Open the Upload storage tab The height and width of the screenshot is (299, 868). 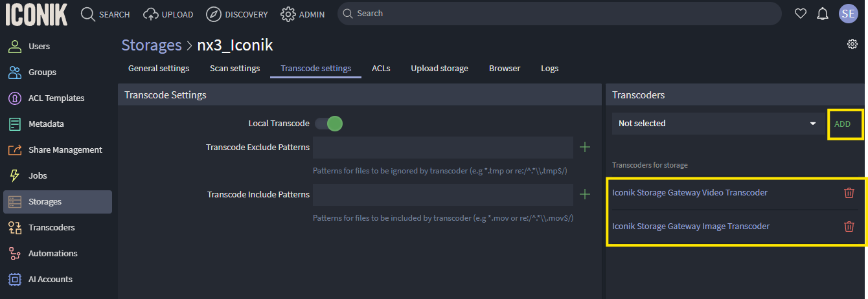pyautogui.click(x=439, y=68)
